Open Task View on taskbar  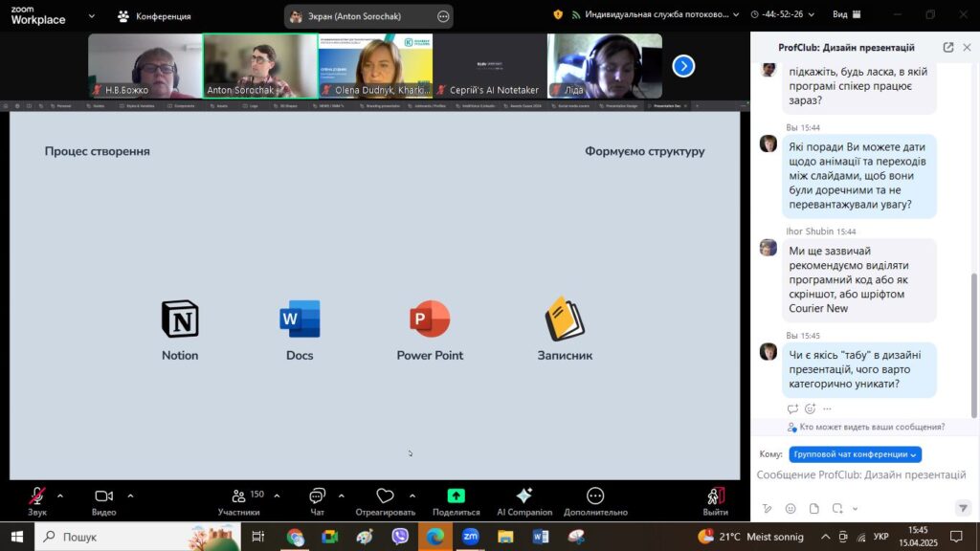pyautogui.click(x=257, y=537)
